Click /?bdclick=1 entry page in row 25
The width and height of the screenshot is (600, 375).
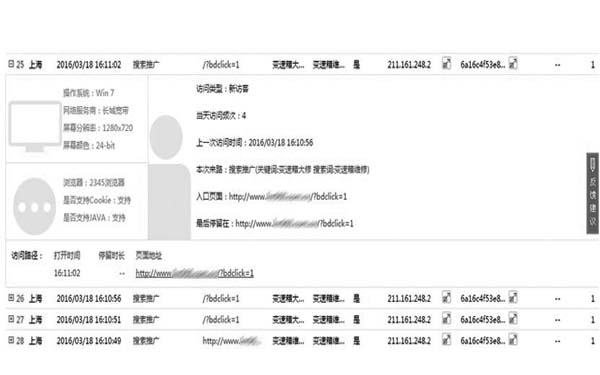221,65
